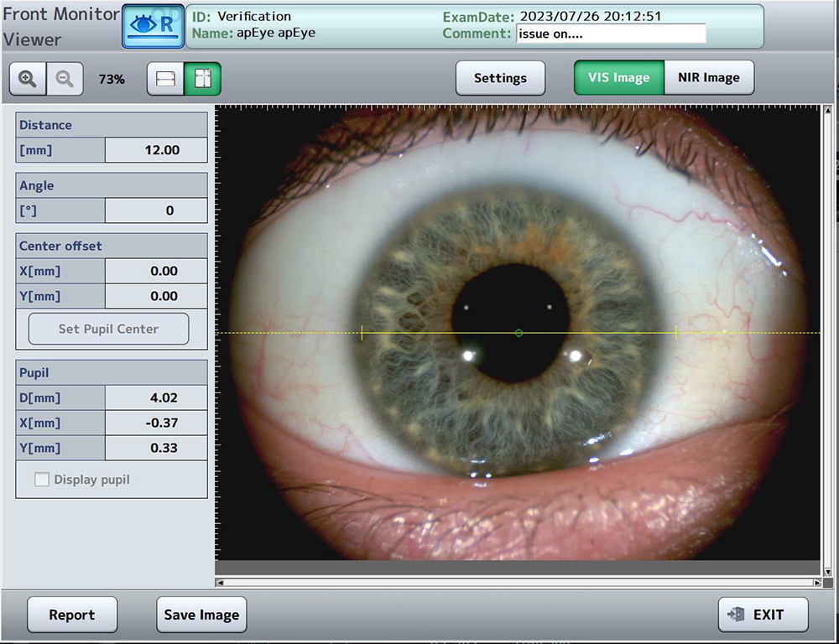Click the horizontal scrollbar left arrow
Screen dimensions: 839x644
pyautogui.click(x=220, y=583)
